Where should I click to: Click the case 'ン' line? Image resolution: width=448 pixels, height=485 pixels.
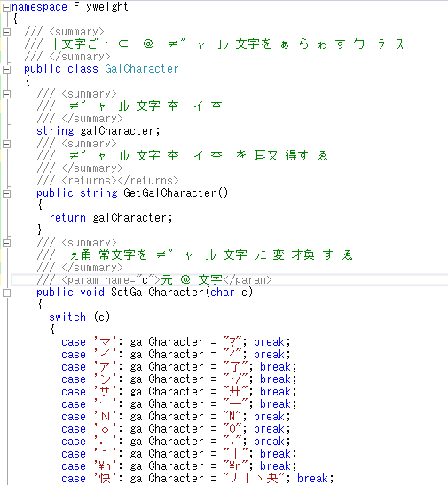point(179,379)
